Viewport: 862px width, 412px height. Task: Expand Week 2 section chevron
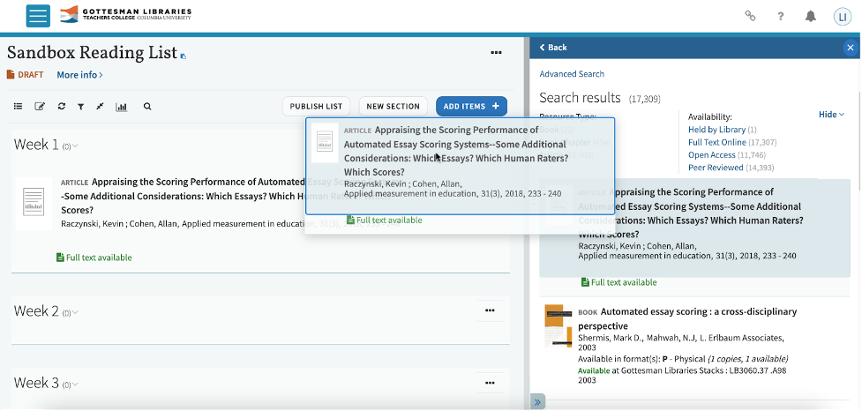(75, 313)
